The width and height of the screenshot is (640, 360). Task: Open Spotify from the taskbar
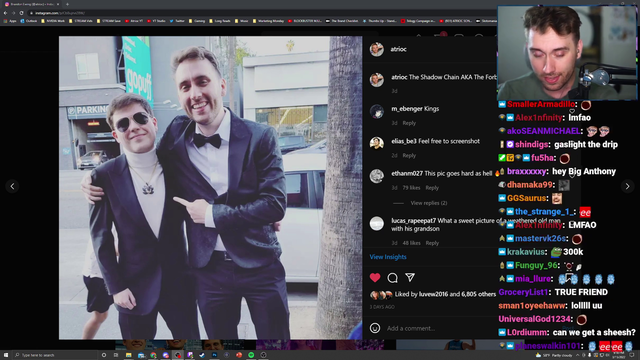(251, 355)
